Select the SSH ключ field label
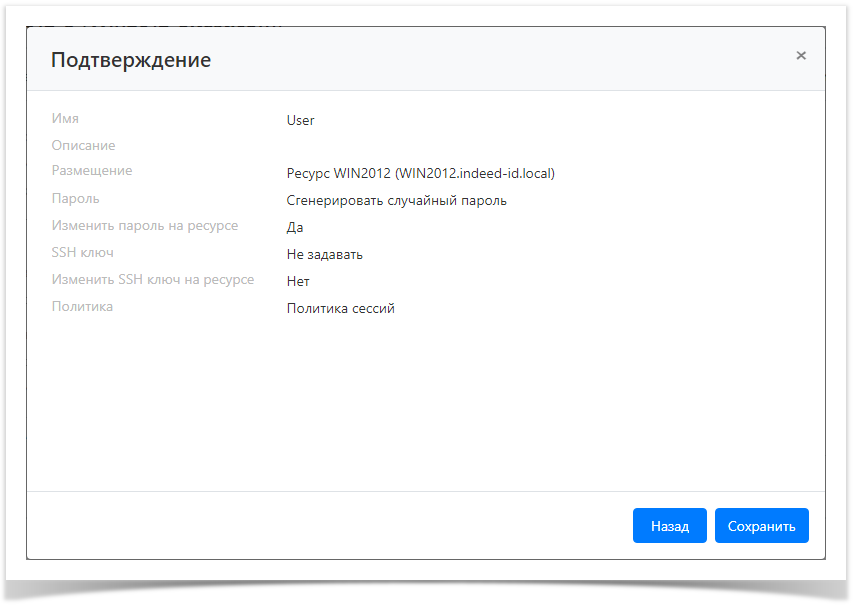860x609 pixels. (84, 252)
